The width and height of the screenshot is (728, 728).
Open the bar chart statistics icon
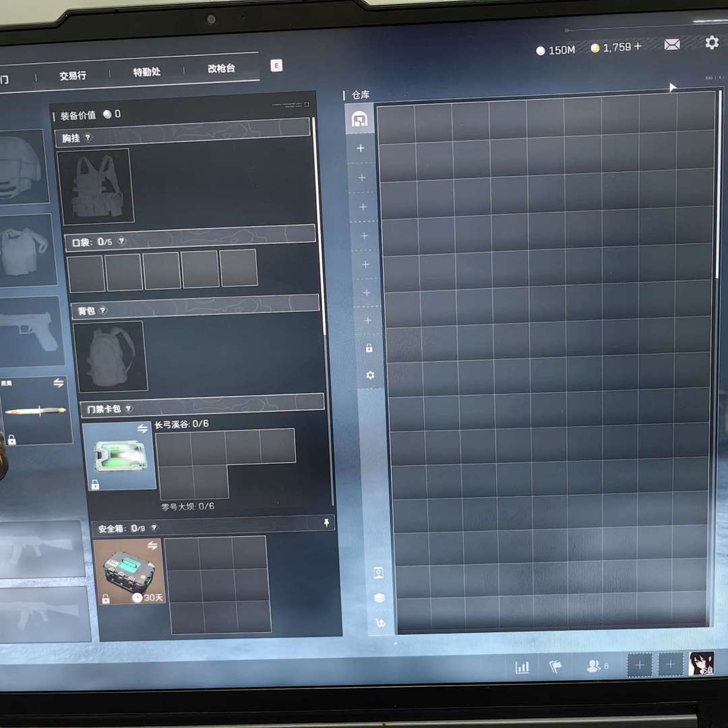click(522, 667)
